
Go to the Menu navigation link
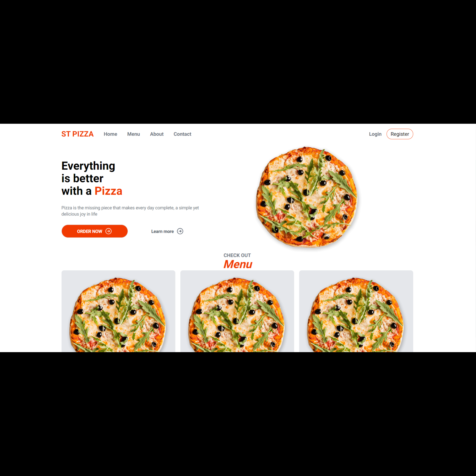(x=133, y=134)
